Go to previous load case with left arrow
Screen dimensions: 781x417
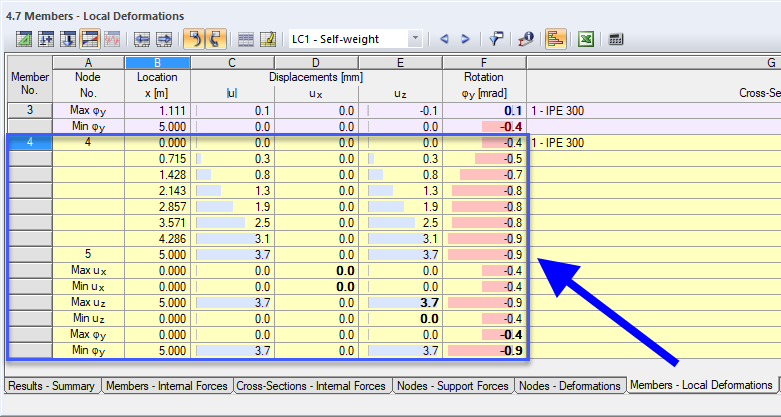(444, 39)
